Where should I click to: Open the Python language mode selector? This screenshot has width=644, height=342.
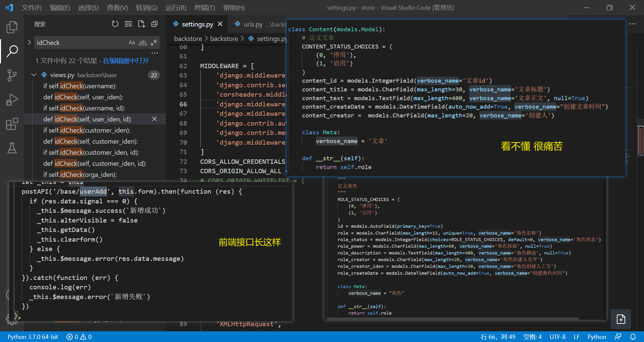pyautogui.click(x=596, y=337)
